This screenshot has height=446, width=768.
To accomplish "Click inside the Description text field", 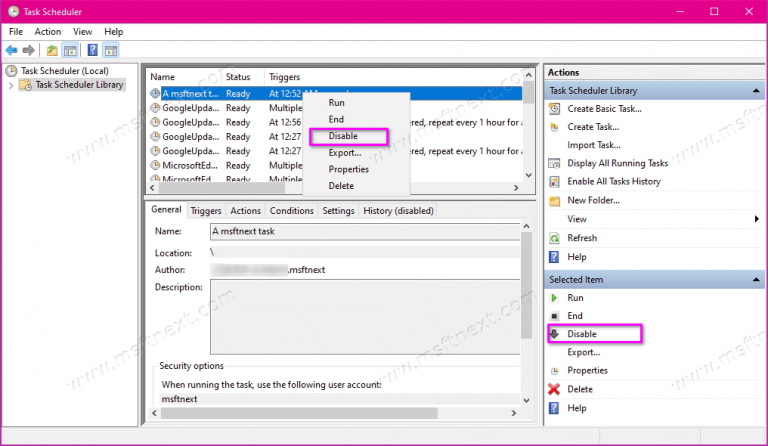I will point(360,315).
